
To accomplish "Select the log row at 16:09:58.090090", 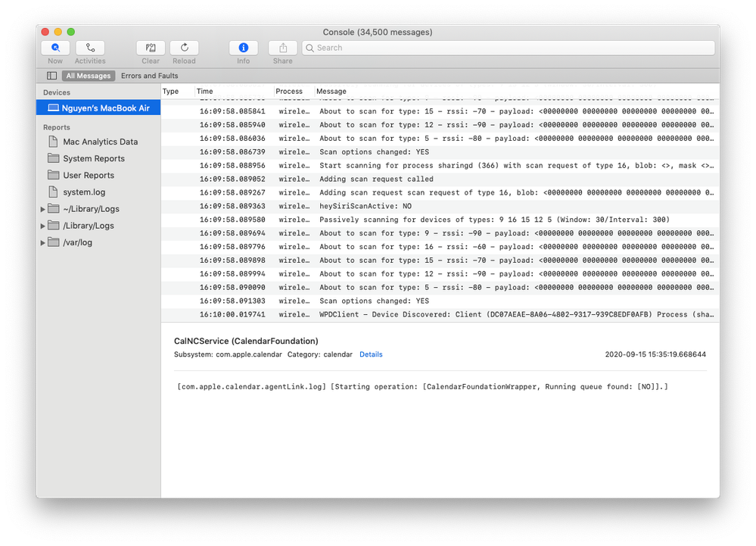I will tap(440, 288).
